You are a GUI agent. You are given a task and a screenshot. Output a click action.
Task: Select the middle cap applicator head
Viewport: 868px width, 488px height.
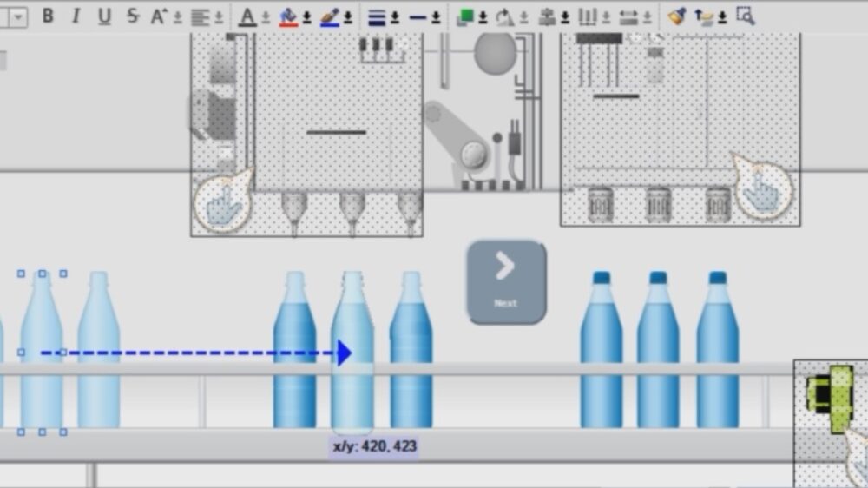click(658, 204)
